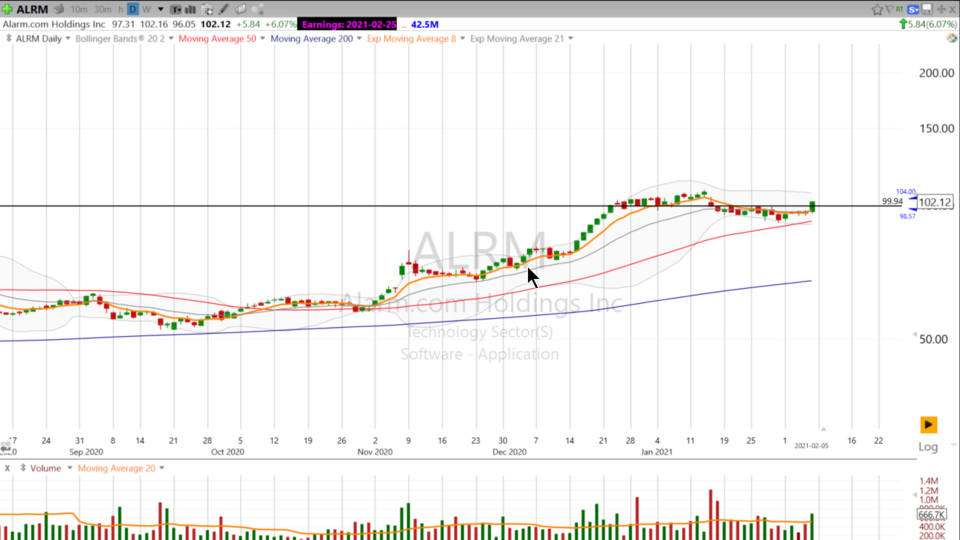This screenshot has width=960, height=540.
Task: Click the 666.7K volume value label
Action: 932,516
